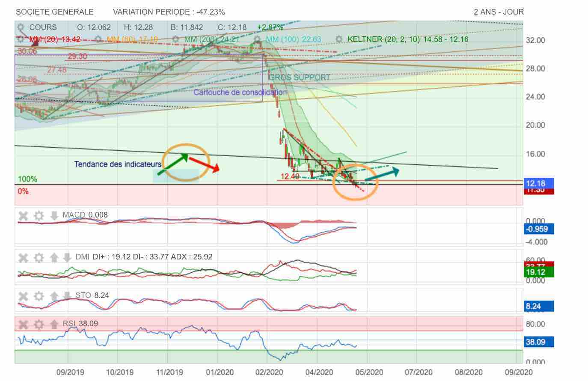The image size is (588, 381).
Task: Click the 27.46 level label
Action: point(57,70)
